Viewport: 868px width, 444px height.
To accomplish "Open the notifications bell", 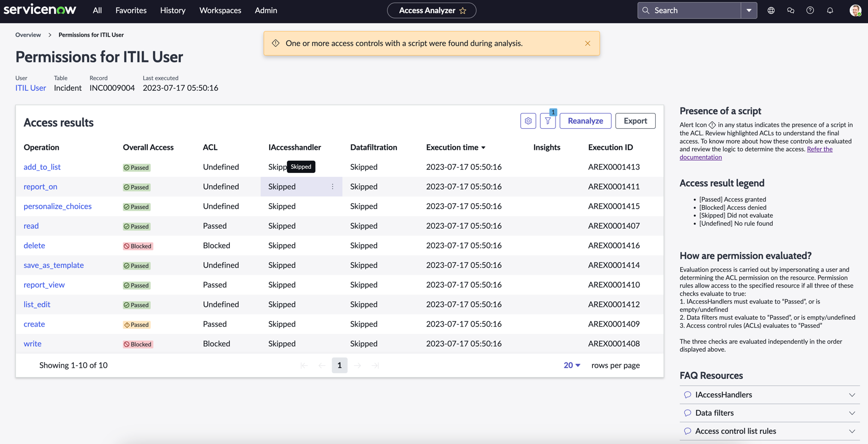I will (830, 10).
